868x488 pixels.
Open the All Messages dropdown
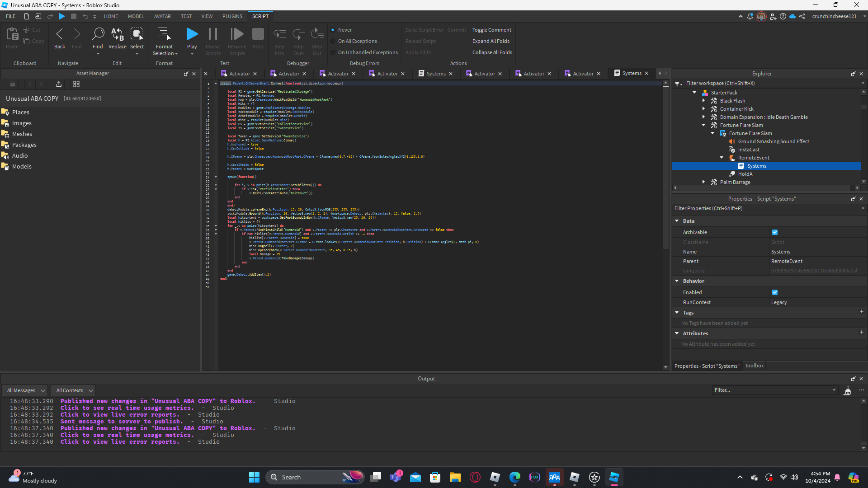click(x=25, y=390)
